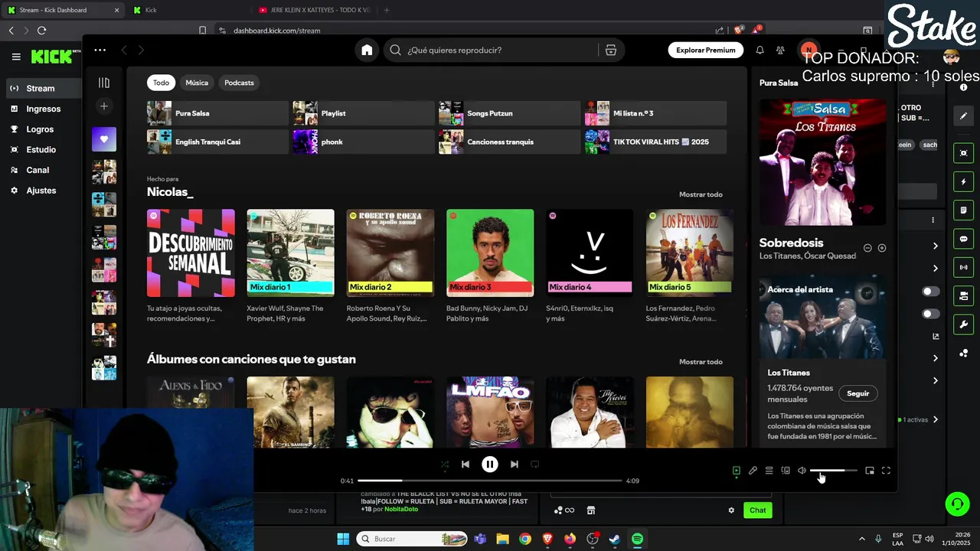Open Kick broadcast signal panel icon
The width and height of the screenshot is (980, 551).
(x=963, y=267)
